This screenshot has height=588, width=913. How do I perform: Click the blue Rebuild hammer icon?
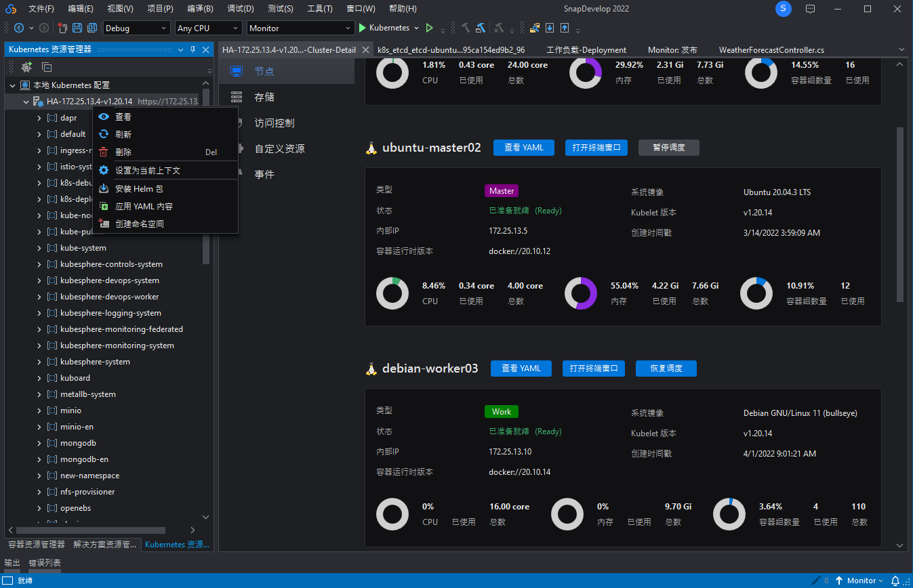481,28
